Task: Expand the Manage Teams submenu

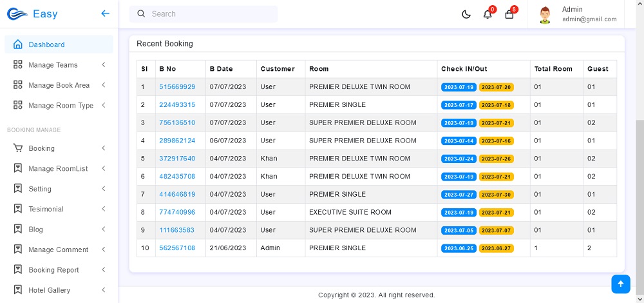Action: [58, 65]
